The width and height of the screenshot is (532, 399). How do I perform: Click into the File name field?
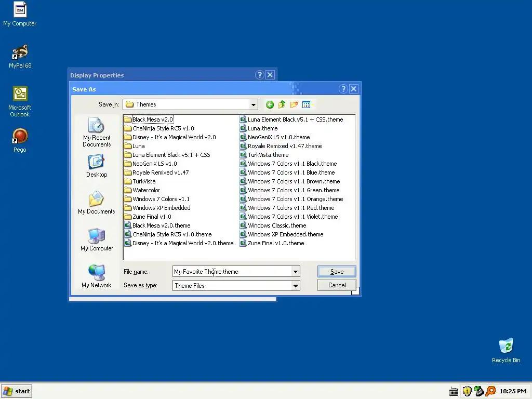232,271
